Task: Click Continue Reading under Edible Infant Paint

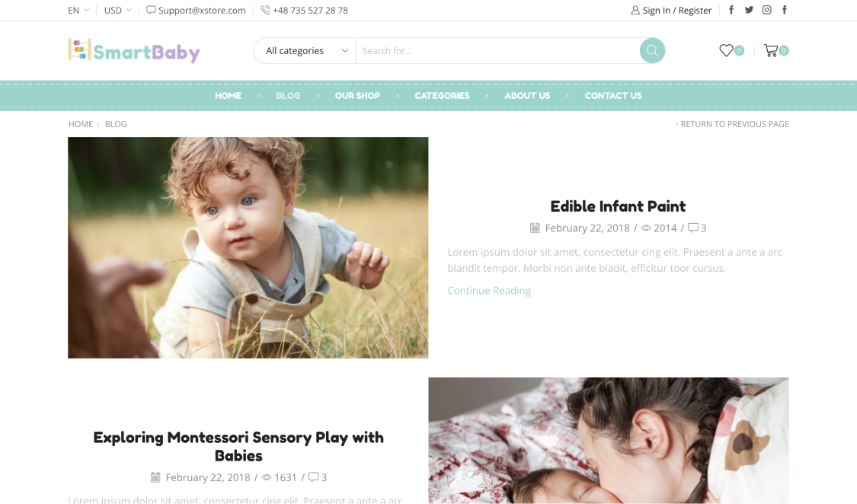Action: (489, 291)
